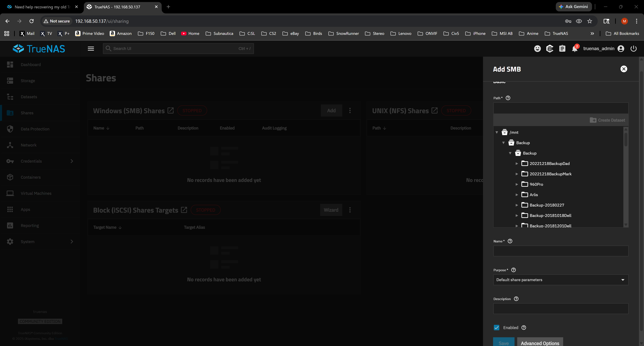
Task: Toggle the hamburger sidebar menu
Action: 91,48
